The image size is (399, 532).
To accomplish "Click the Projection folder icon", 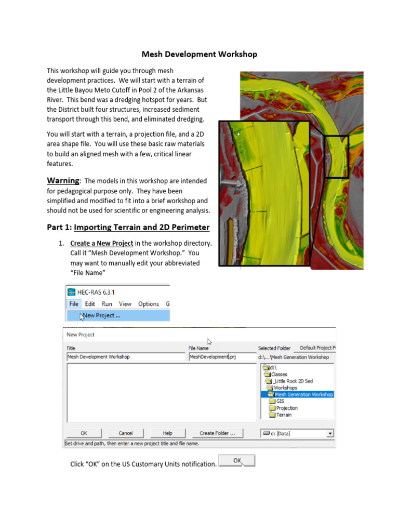I will click(x=272, y=408).
